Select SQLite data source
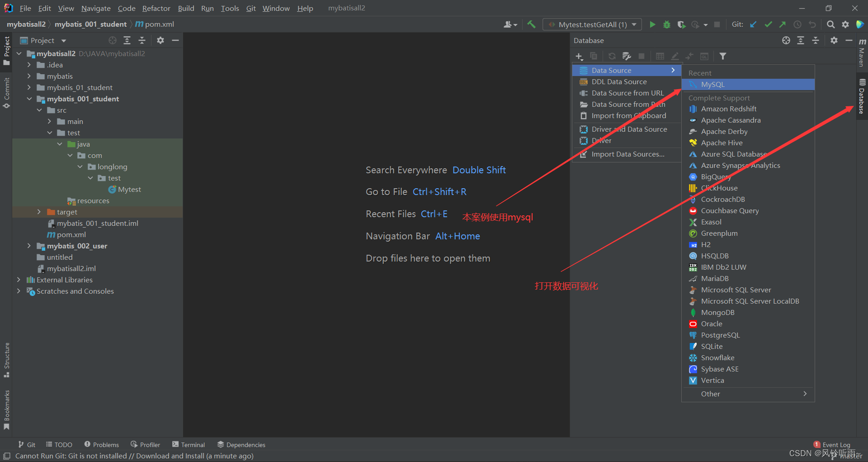Viewport: 868px width, 462px height. [x=748, y=346]
